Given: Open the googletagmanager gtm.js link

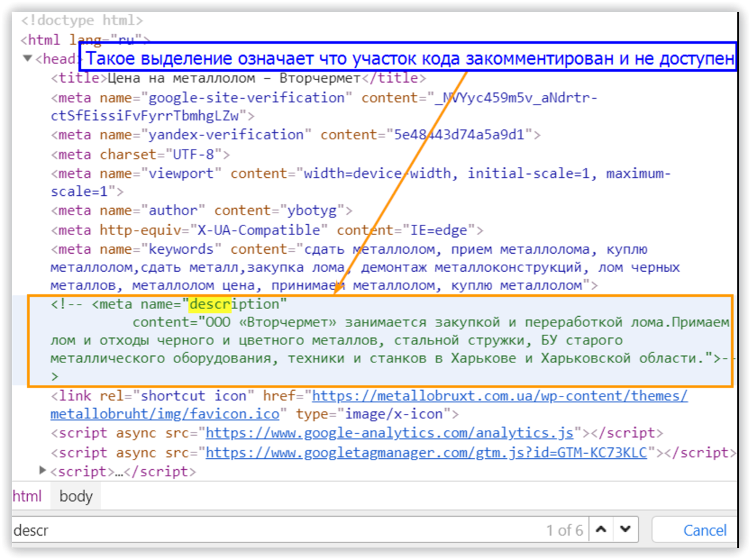Looking at the screenshot, I should click(x=426, y=453).
